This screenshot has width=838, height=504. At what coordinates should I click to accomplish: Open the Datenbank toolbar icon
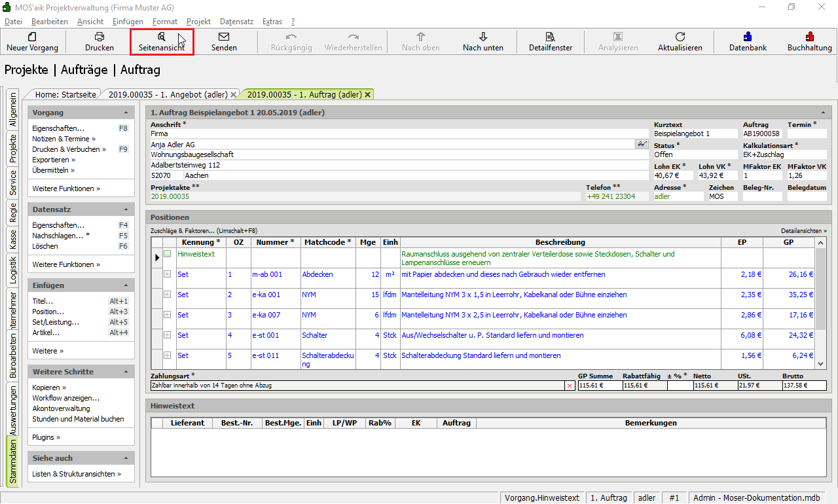tap(748, 37)
